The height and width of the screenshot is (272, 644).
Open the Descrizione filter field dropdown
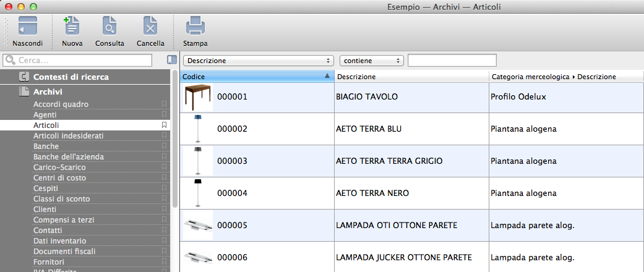pyautogui.click(x=258, y=61)
